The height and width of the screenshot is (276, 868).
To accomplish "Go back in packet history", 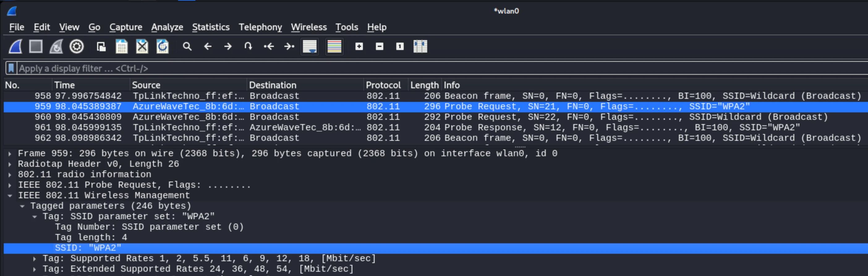I will [x=207, y=46].
